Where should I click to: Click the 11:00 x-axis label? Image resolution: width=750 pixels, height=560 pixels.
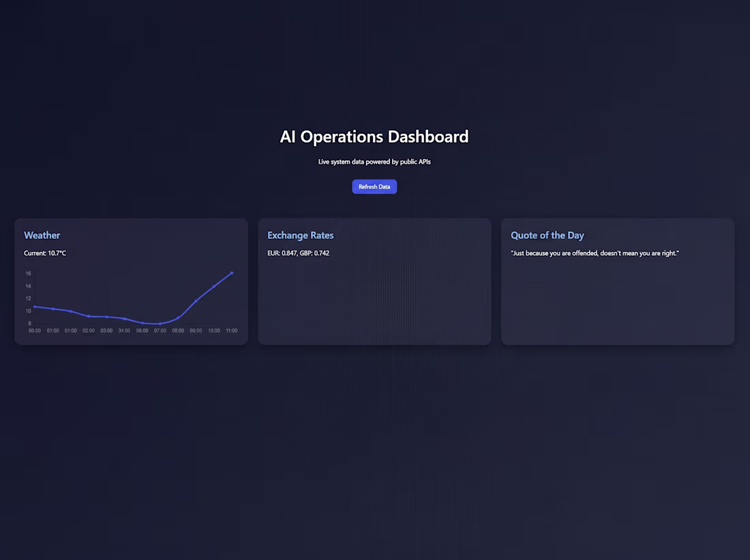232,331
